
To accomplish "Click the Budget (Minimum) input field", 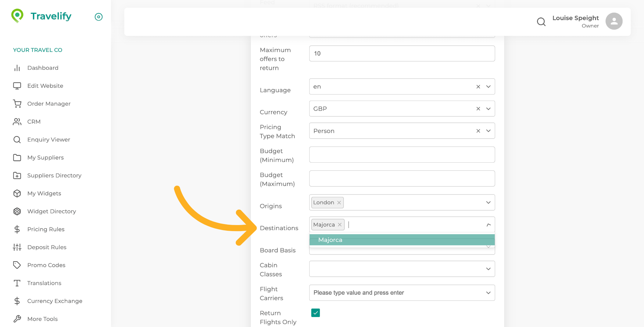I will (402, 155).
